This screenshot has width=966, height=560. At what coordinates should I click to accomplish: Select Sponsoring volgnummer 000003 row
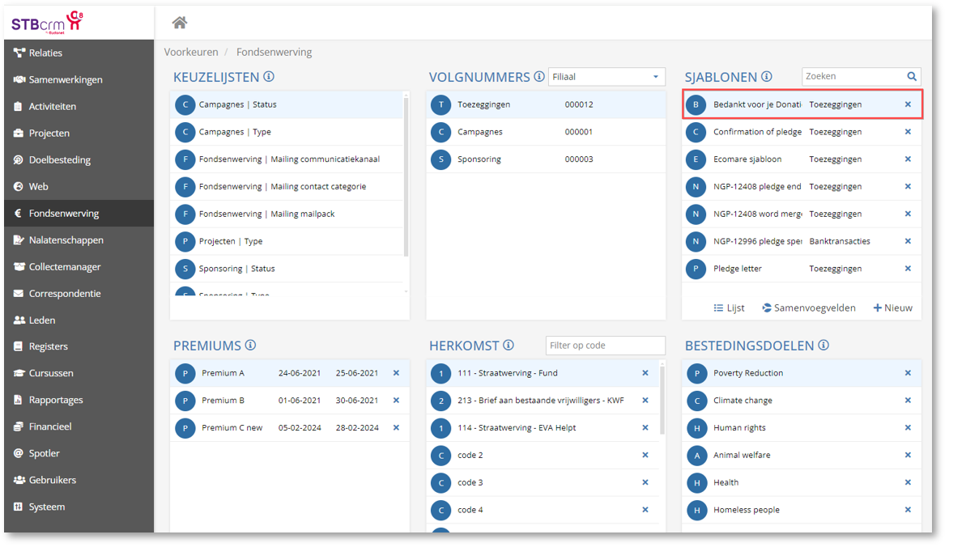click(546, 159)
